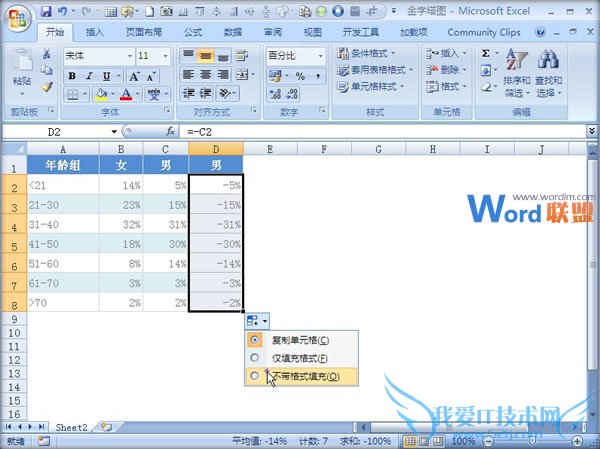
Task: Click the Select All corner of the grid
Action: [15, 149]
